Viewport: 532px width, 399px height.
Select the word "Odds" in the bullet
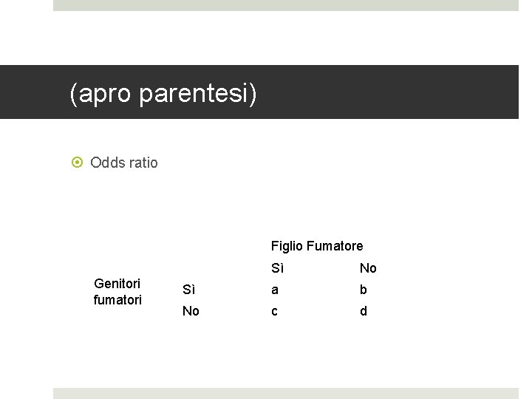pos(106,163)
